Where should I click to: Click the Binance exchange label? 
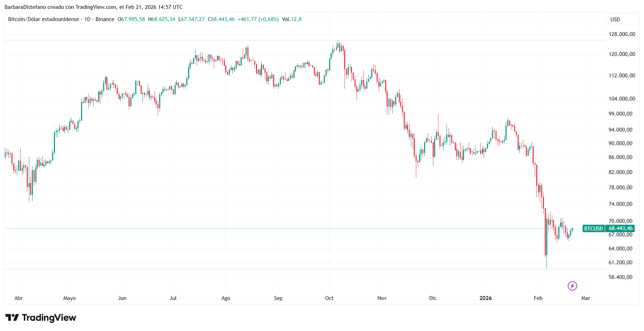click(x=105, y=19)
